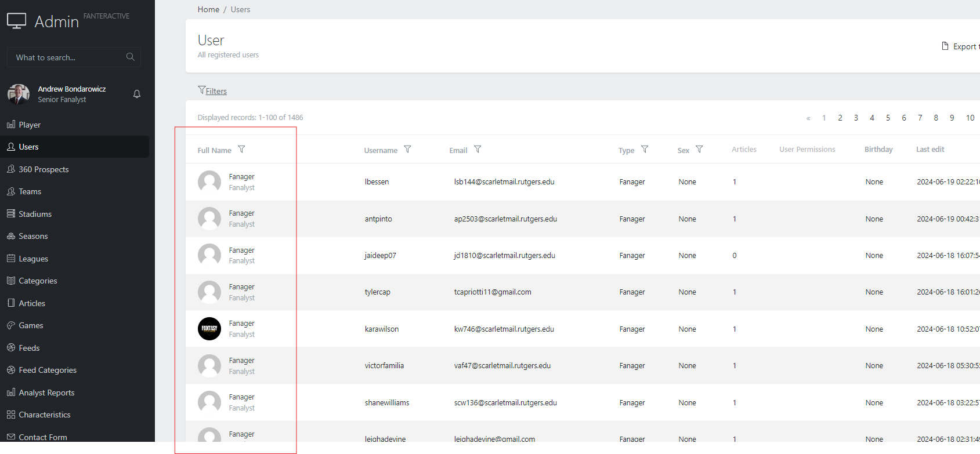Go to pagination page 2
This screenshot has height=454, width=980.
pyautogui.click(x=840, y=118)
